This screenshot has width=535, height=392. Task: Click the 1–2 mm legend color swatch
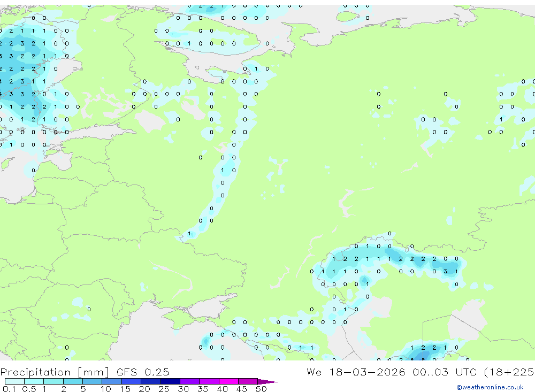click(53, 381)
